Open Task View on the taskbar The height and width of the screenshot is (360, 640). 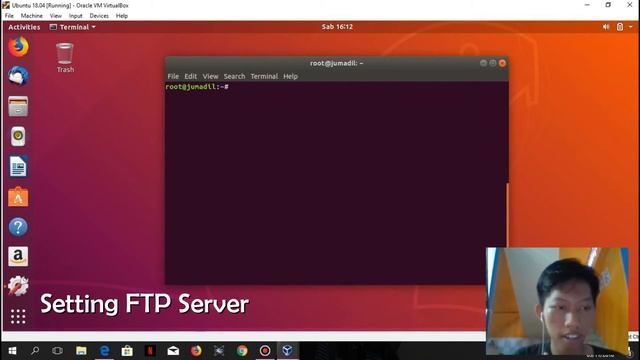point(58,351)
